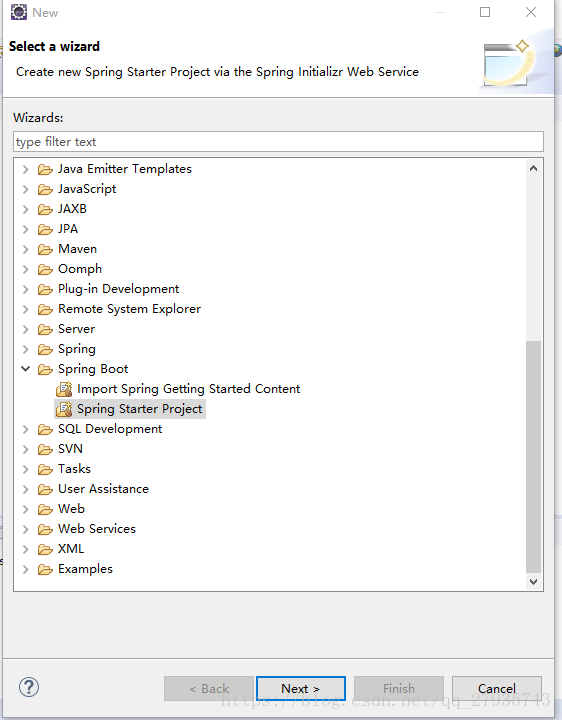Click the Cancel button
562x720 pixels.
click(497, 688)
